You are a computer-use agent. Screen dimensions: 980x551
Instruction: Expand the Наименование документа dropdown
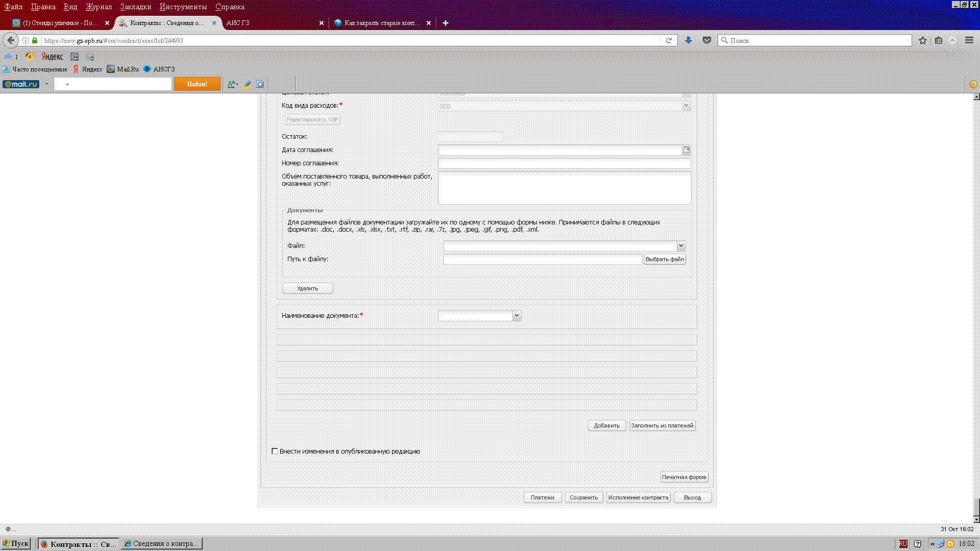pos(517,316)
